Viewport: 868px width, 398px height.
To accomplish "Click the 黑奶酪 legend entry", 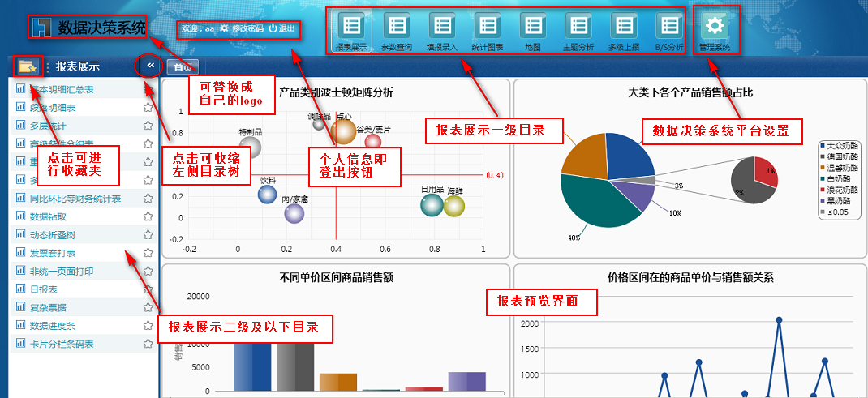I will [836, 200].
